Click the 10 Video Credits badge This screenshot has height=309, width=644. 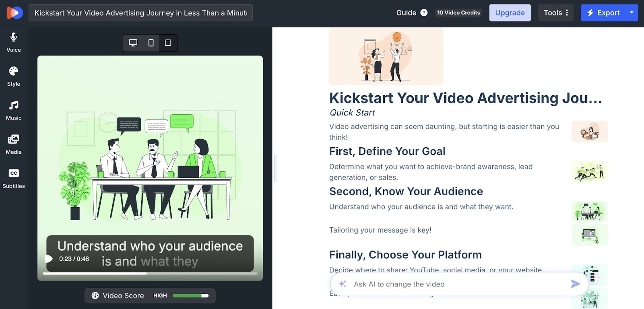[x=458, y=13]
